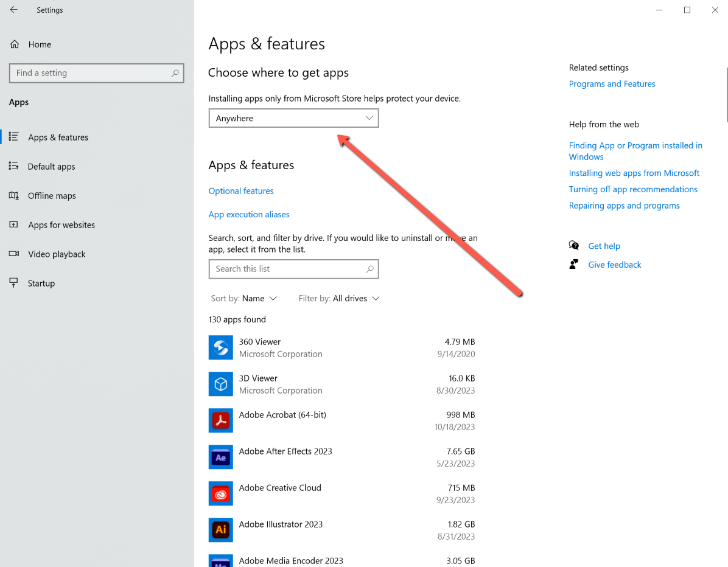Click the Home icon in sidebar

(14, 44)
